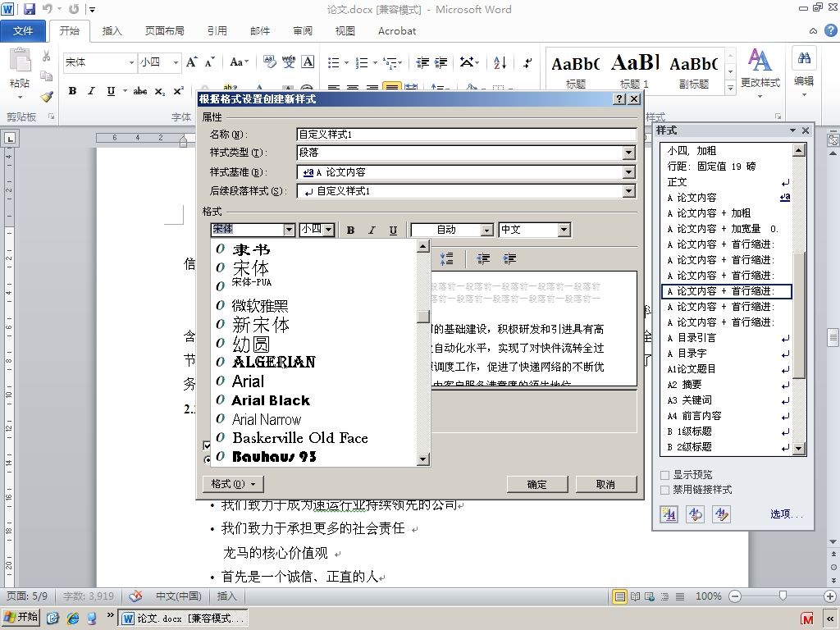Click the Find binoculars editing icon
840x630 pixels.
pos(804,58)
